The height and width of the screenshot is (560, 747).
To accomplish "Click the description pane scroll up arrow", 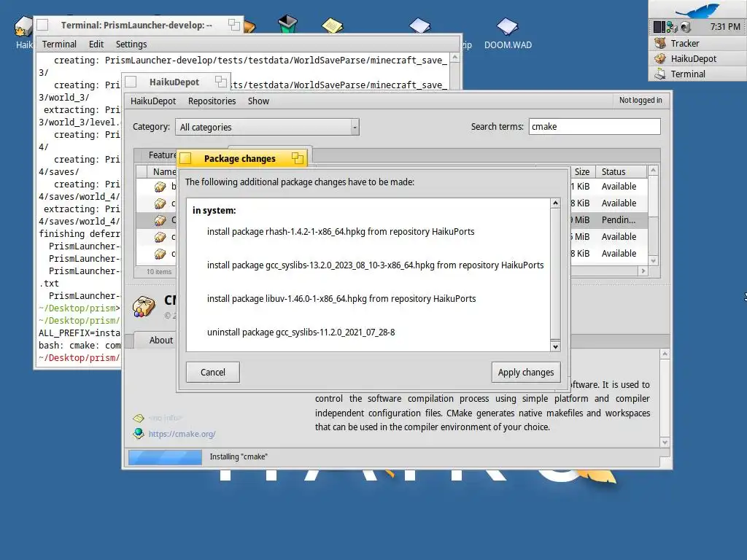I will click(665, 354).
